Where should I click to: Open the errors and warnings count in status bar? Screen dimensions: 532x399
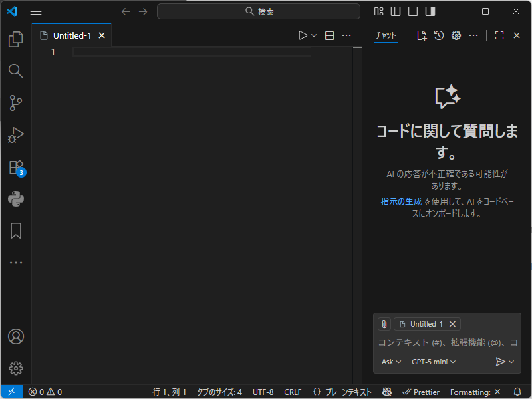click(45, 392)
